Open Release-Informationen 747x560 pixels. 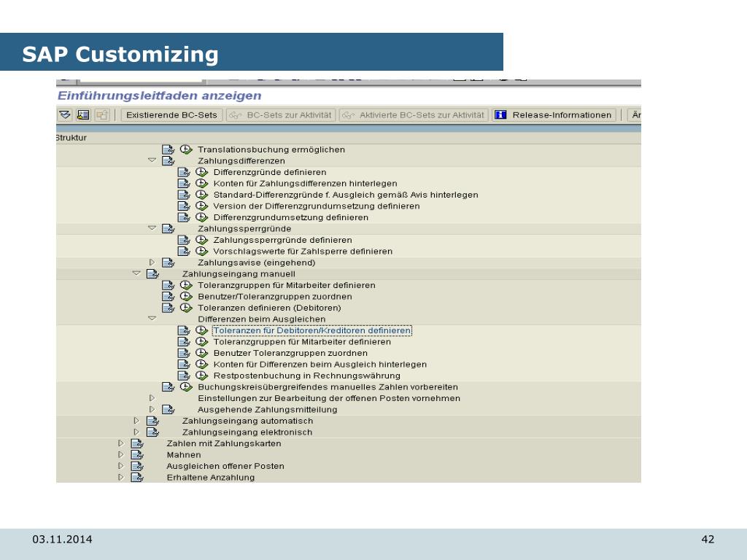point(554,114)
